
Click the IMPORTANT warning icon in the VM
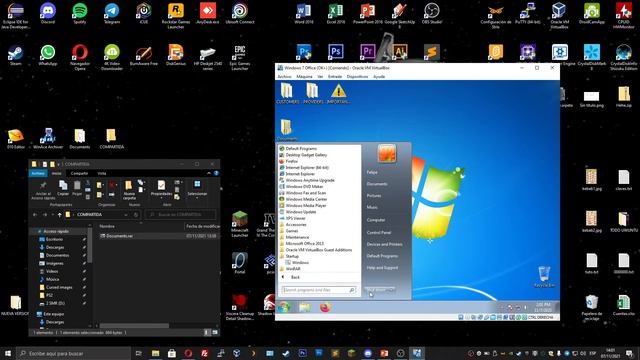coord(338,93)
